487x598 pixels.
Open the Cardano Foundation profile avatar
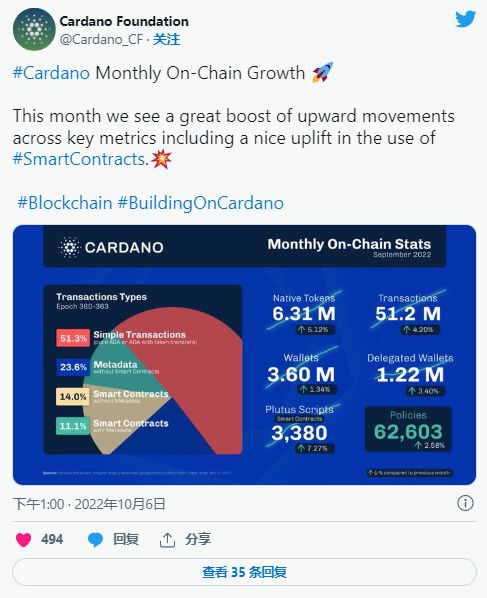click(x=34, y=29)
